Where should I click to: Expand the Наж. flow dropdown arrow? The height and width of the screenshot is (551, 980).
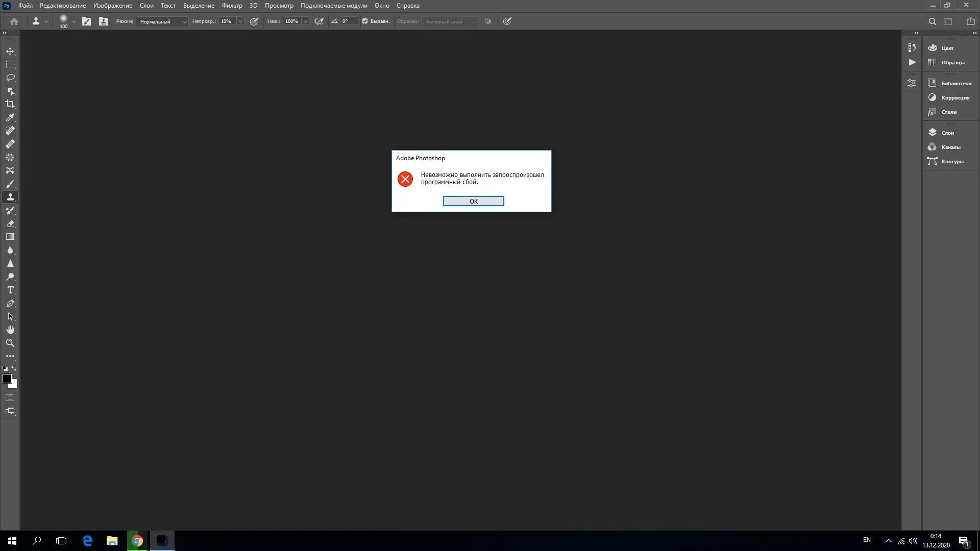305,21
